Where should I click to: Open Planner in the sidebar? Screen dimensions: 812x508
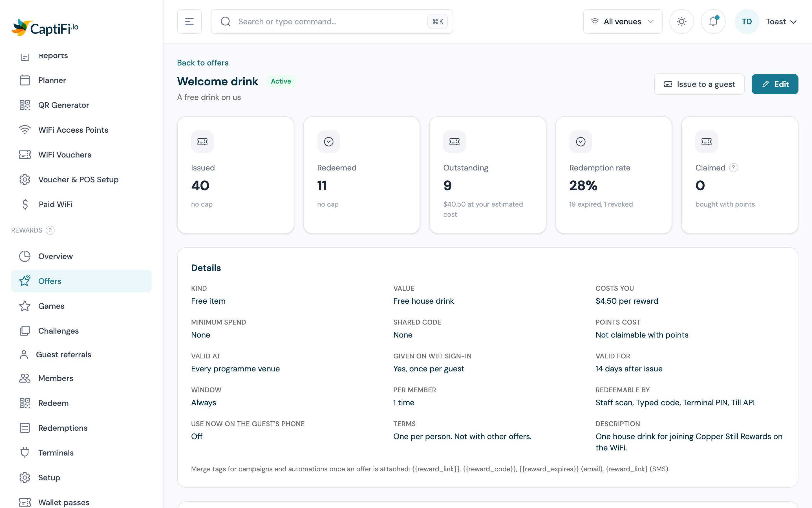pos(81,80)
